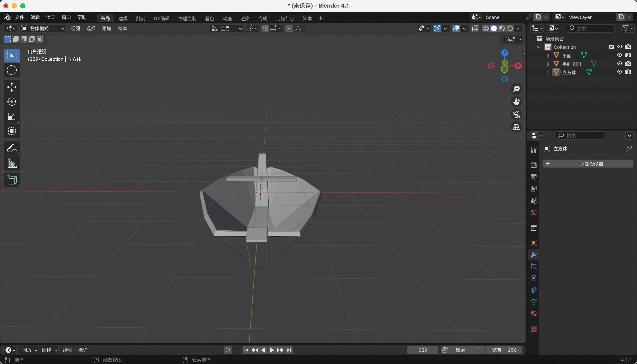Toggle the snapping magnet button

click(x=265, y=28)
